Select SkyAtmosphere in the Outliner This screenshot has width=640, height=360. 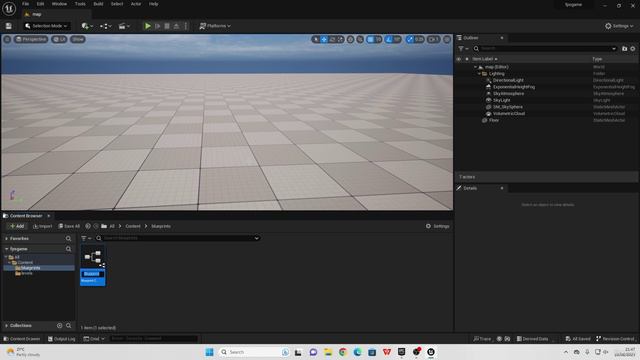point(509,93)
